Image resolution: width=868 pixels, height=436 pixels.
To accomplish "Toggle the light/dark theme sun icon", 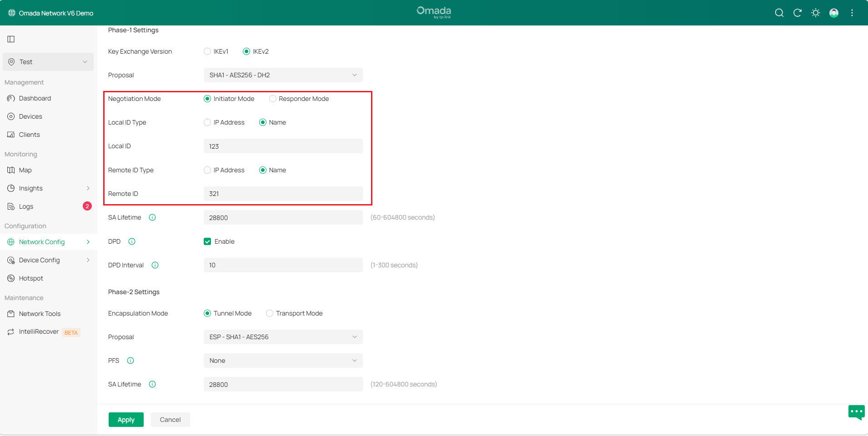I will coord(815,13).
